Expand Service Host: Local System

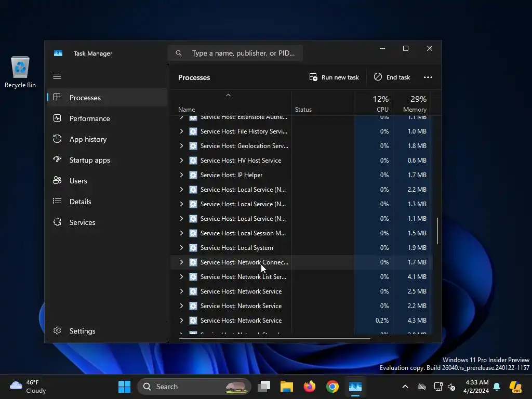(x=181, y=248)
